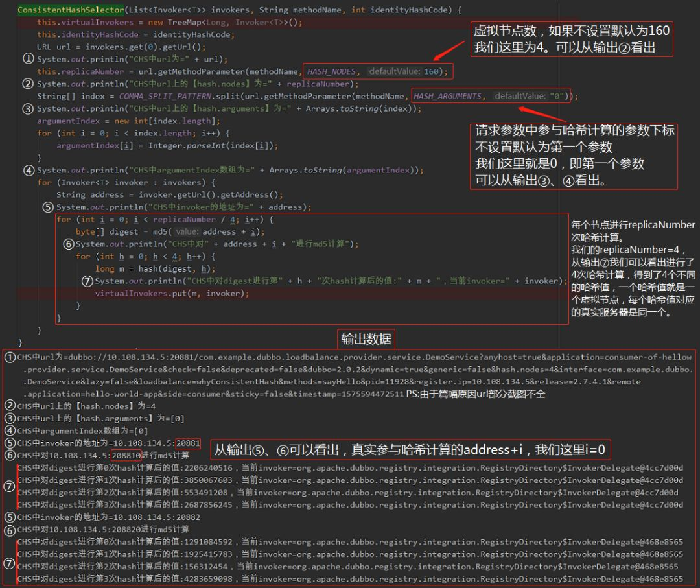The width and height of the screenshot is (700, 588).
Task: Select the circled ⑦ marker near hash value println
Action: pos(87,281)
